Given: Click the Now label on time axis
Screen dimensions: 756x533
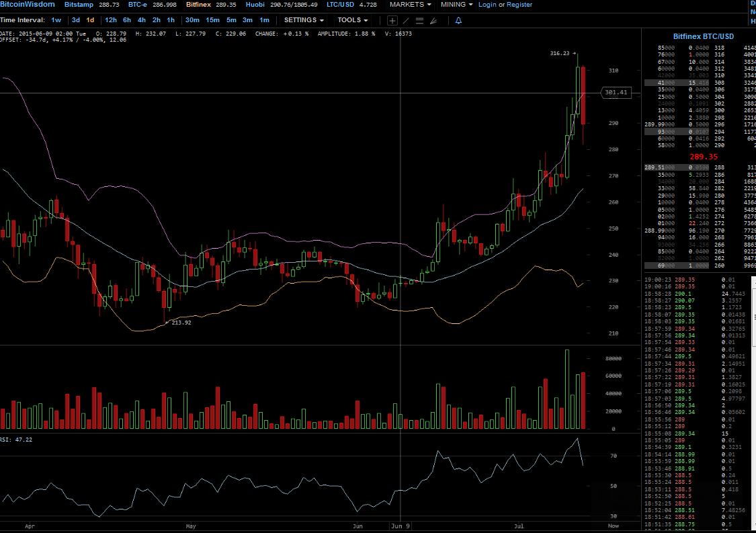Looking at the screenshot, I should click(614, 526).
